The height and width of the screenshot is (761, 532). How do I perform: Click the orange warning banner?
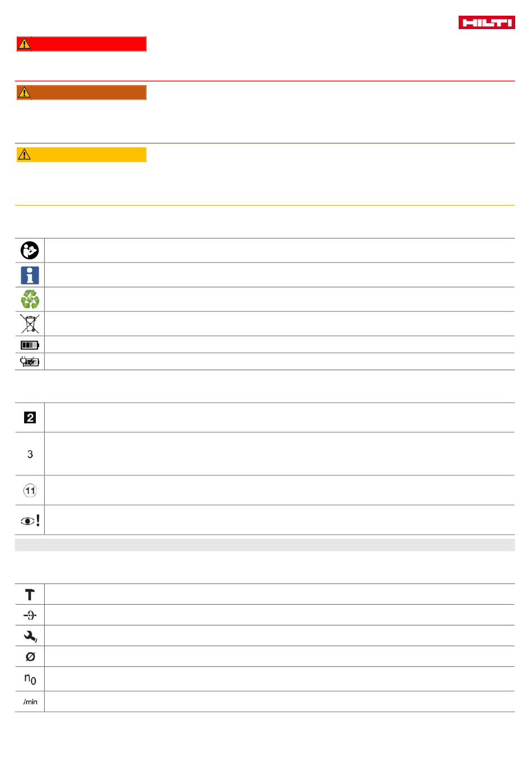click(81, 93)
